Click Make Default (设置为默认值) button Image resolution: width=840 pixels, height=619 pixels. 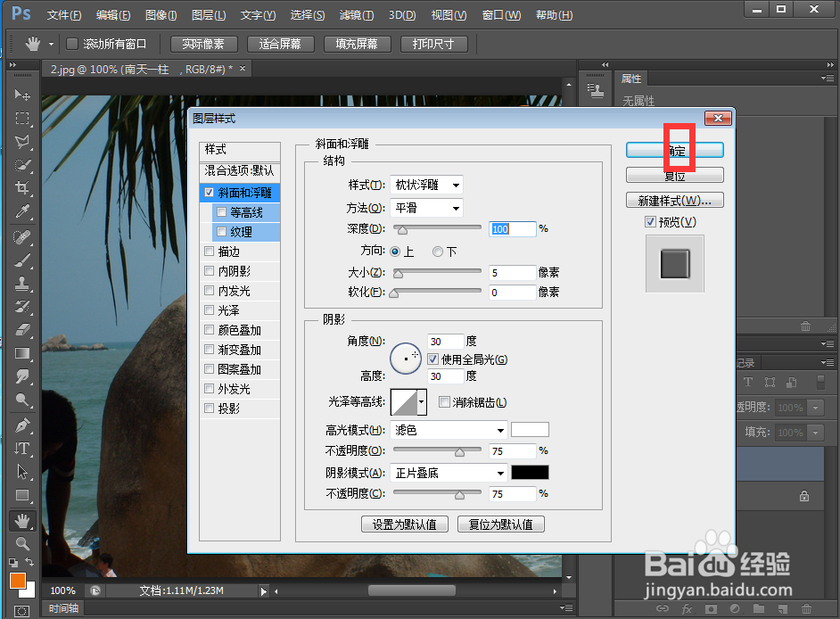pos(405,524)
